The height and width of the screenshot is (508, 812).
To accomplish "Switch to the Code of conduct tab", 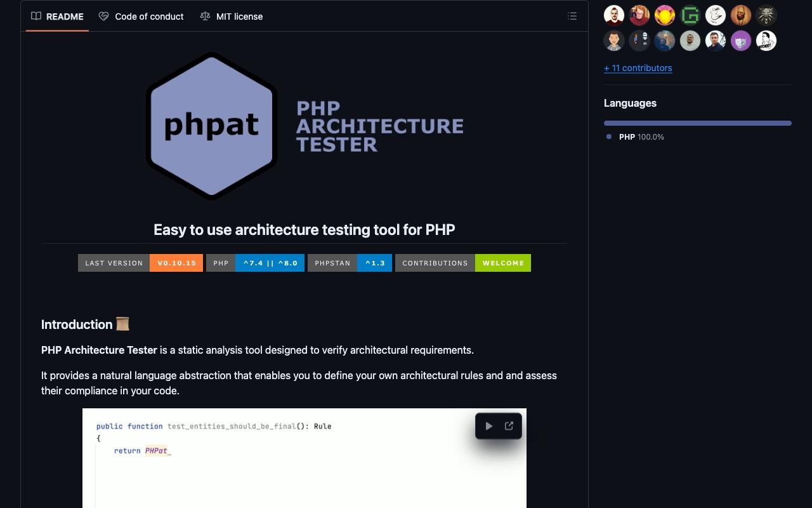I will pos(141,17).
